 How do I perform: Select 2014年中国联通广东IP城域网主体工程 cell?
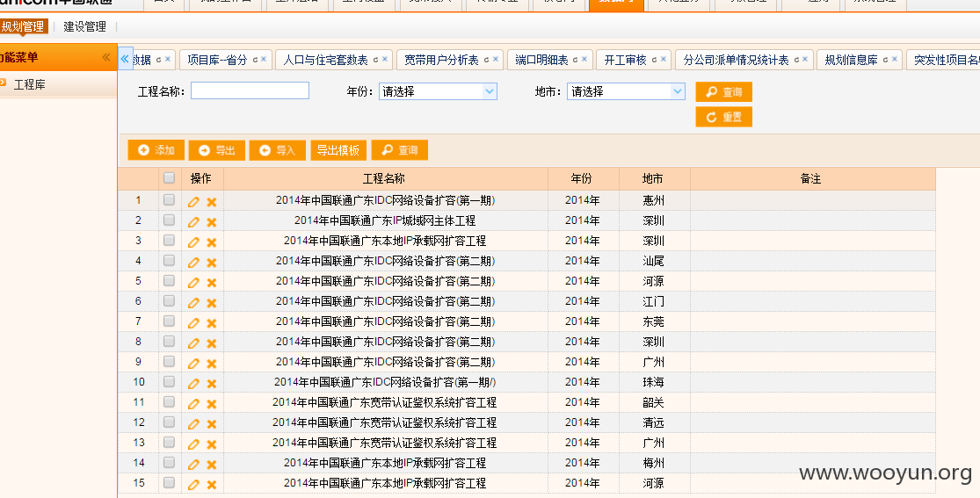click(x=385, y=220)
